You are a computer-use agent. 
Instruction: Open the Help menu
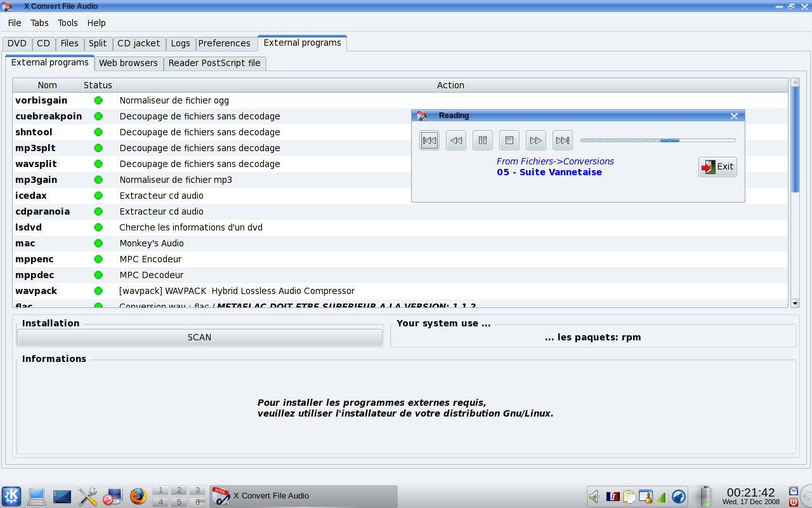(96, 23)
